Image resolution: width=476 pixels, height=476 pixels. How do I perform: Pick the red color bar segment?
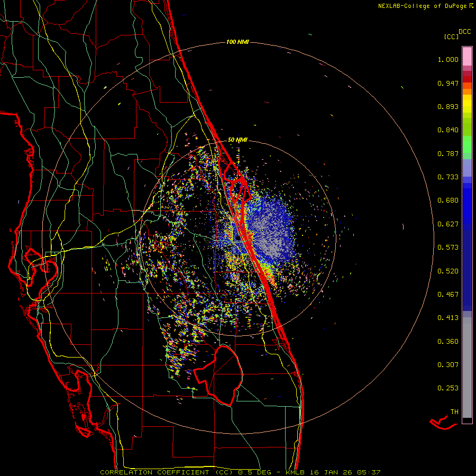(467, 79)
